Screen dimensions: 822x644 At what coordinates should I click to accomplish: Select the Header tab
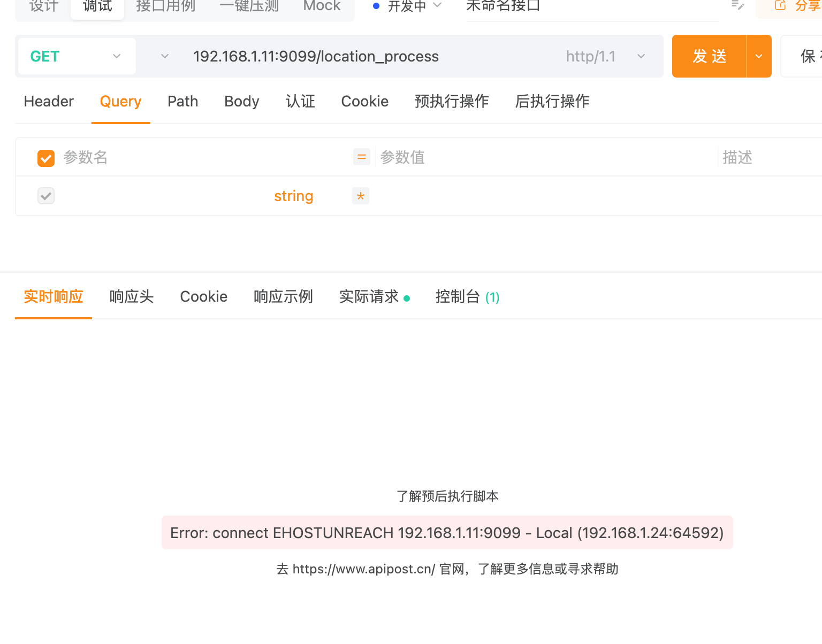[49, 101]
